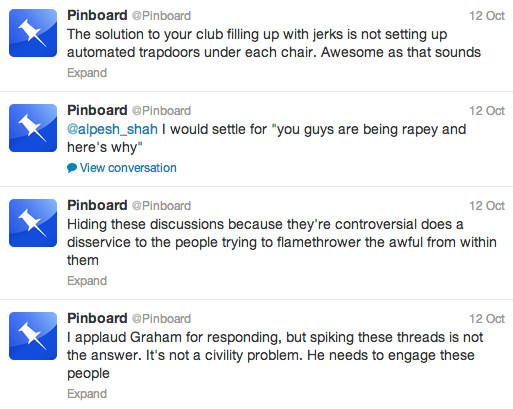Image resolution: width=513 pixels, height=409 pixels.
Task: Click Pinboard avatar on the @alpesh_shah reply
Action: coord(33,128)
